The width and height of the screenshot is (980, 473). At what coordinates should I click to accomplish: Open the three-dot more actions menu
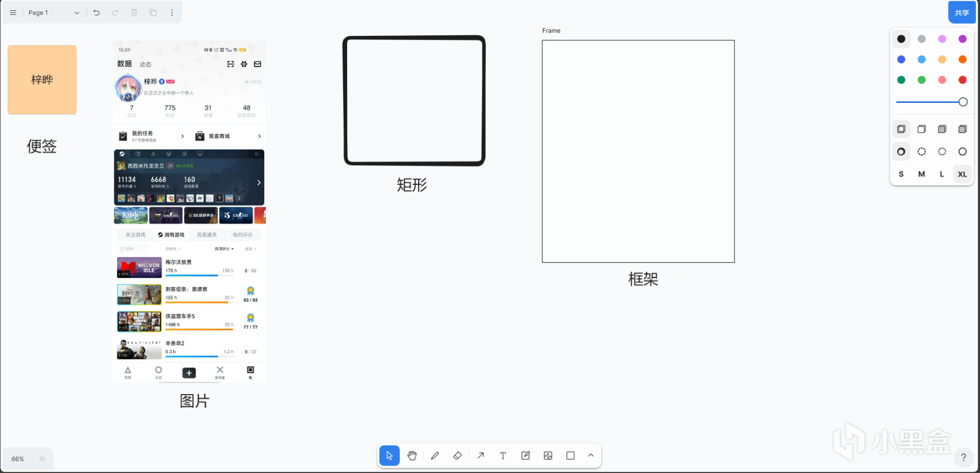pyautogui.click(x=172, y=13)
